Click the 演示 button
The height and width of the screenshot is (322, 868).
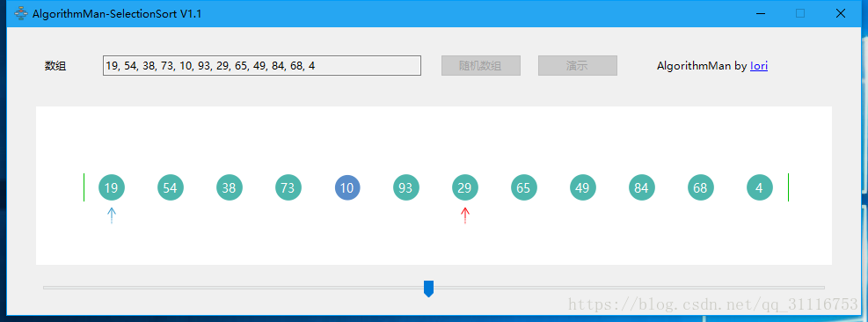click(x=578, y=65)
